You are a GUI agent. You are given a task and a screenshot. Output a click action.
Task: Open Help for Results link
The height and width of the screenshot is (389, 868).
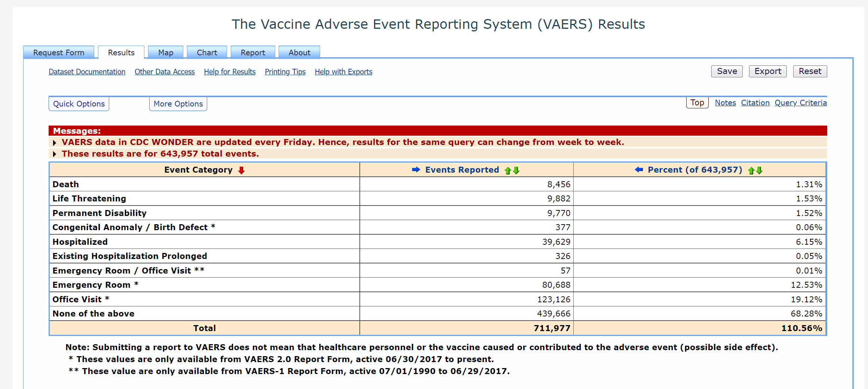coord(230,72)
